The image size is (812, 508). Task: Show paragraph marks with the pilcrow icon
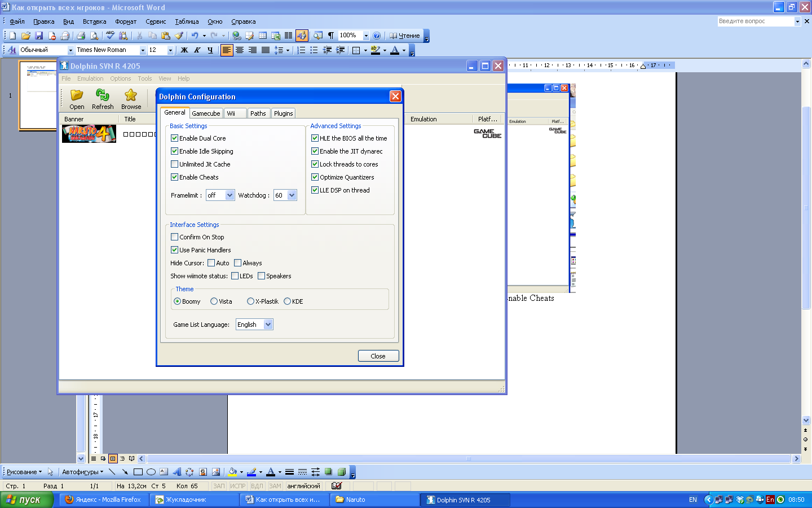(331, 36)
